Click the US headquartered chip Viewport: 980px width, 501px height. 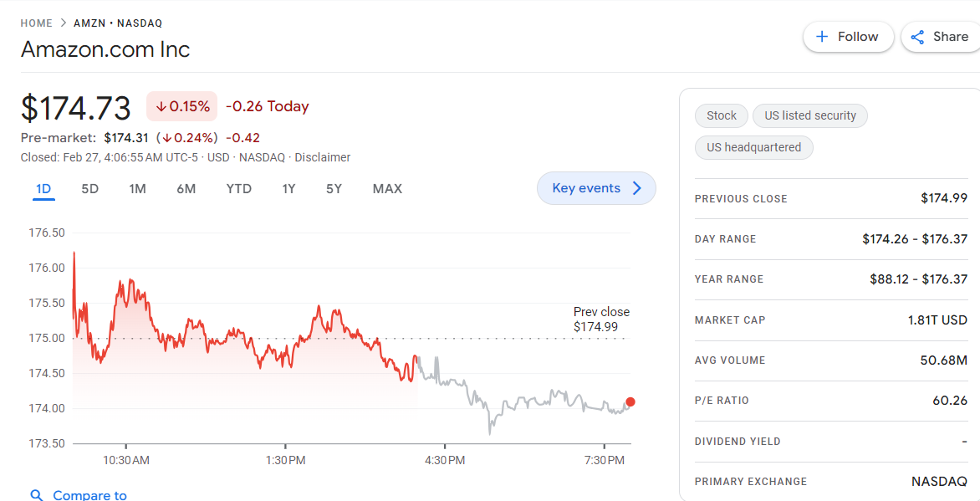[753, 147]
